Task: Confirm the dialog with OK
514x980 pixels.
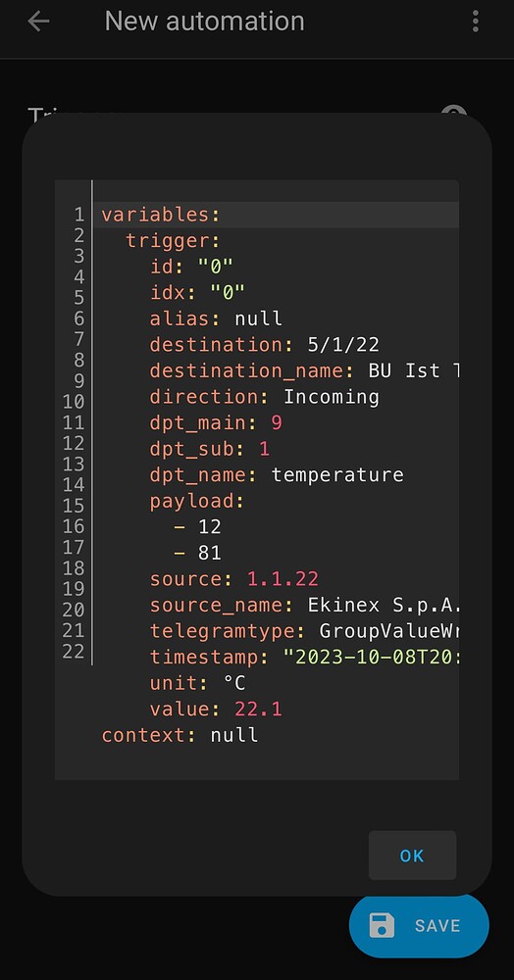Action: pos(412,856)
